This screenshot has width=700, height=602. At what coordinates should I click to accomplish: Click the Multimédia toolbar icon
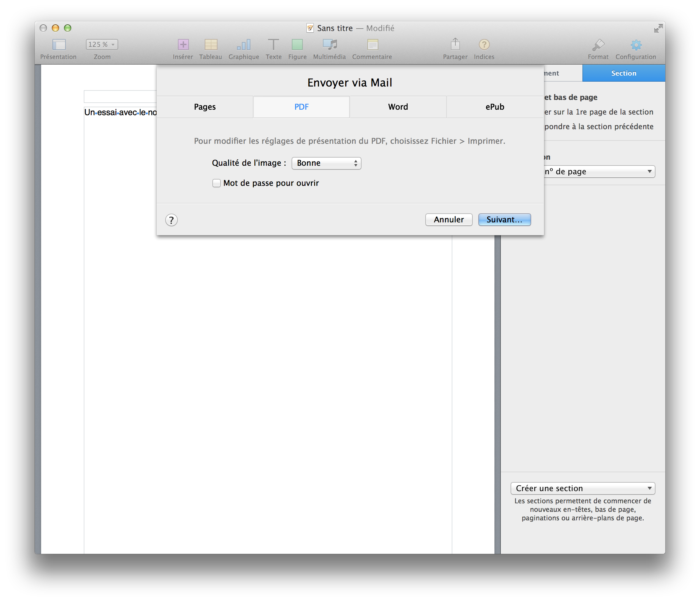tap(329, 44)
